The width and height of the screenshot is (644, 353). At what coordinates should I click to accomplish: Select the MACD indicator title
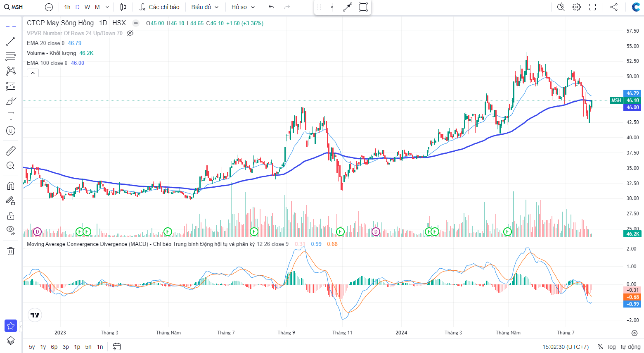[x=140, y=244]
